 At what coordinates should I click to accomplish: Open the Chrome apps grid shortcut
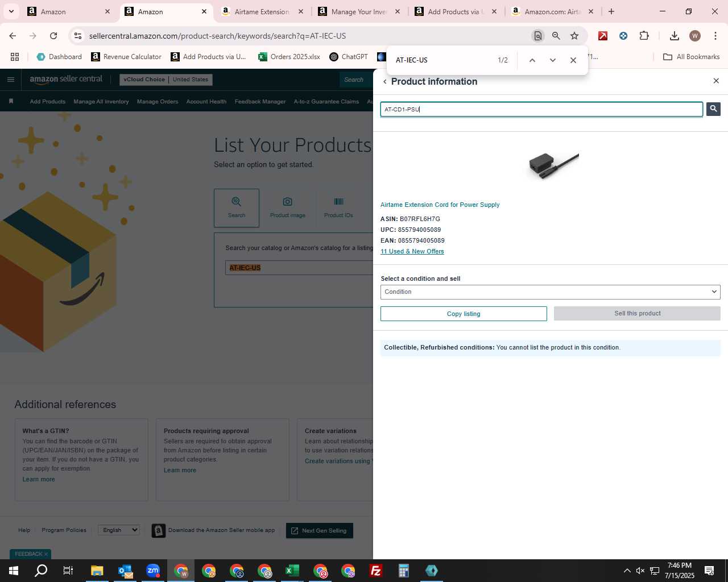(x=15, y=57)
